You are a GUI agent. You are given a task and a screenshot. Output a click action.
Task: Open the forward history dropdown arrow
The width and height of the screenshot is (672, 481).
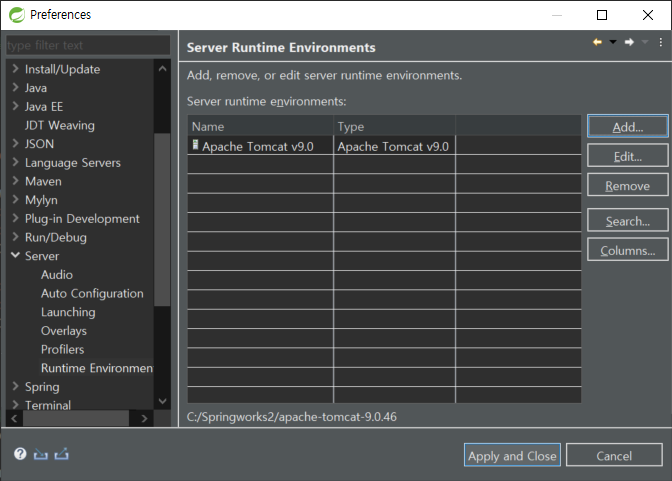tap(645, 42)
